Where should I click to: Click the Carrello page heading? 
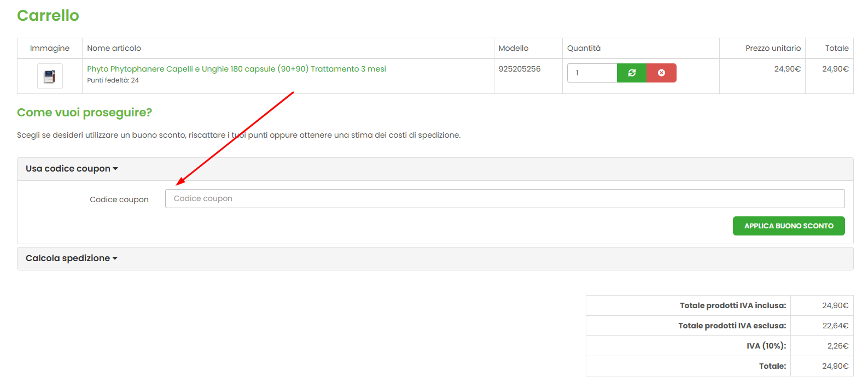point(48,15)
